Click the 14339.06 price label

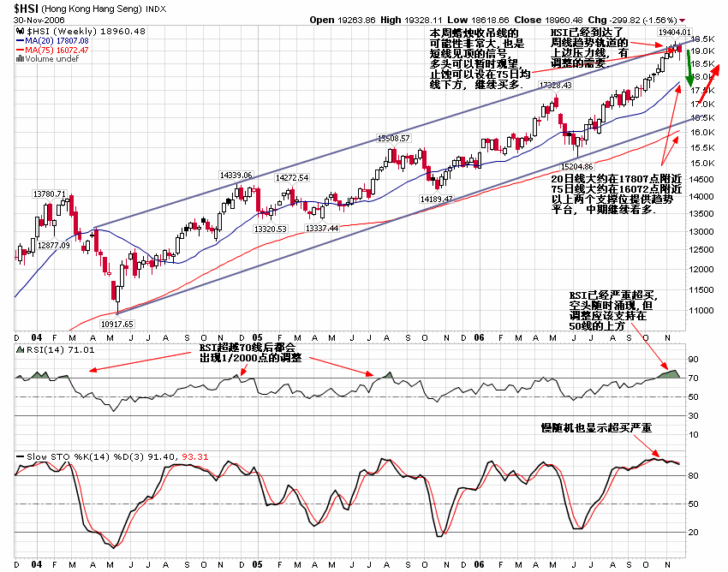(x=236, y=175)
